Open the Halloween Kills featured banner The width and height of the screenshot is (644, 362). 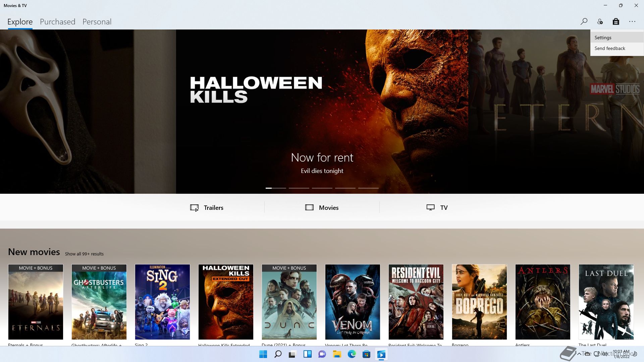pos(322,111)
